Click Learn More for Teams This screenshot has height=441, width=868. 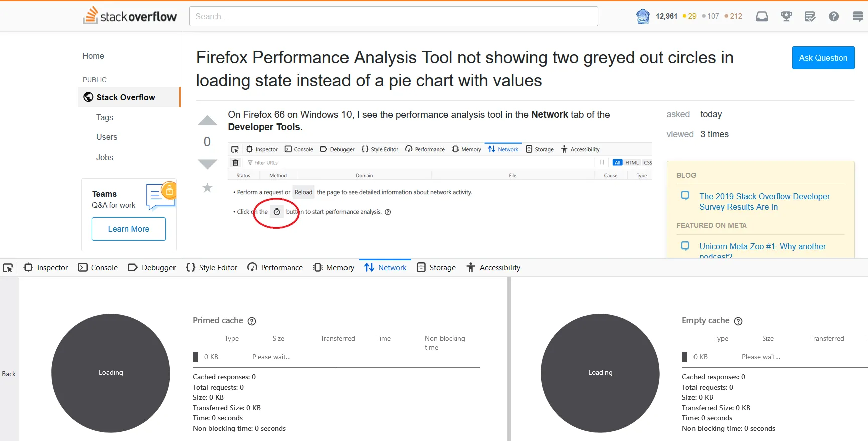pos(129,229)
